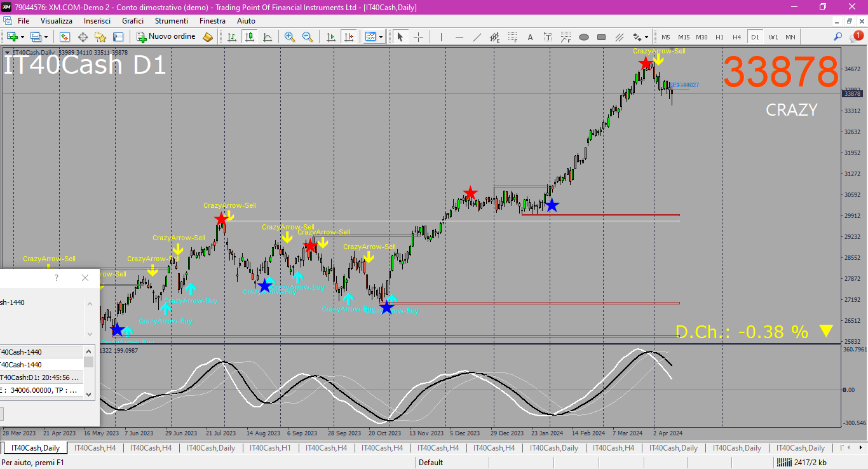The width and height of the screenshot is (868, 469).
Task: Select the horizontal line tool
Action: (459, 37)
